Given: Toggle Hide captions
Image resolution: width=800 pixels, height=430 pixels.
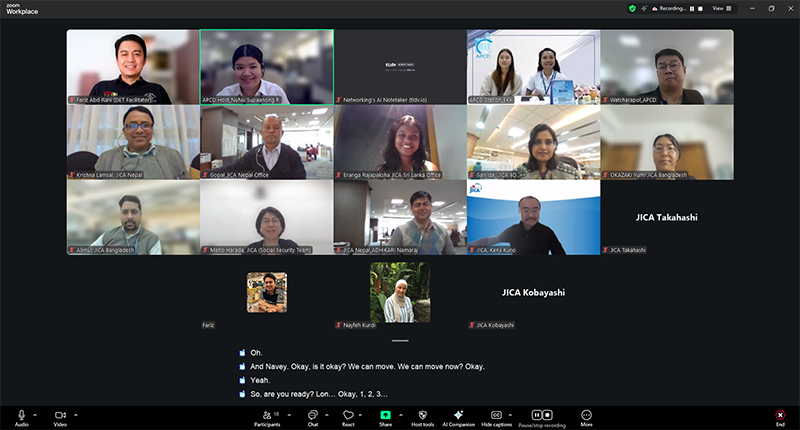Looking at the screenshot, I should tap(496, 415).
